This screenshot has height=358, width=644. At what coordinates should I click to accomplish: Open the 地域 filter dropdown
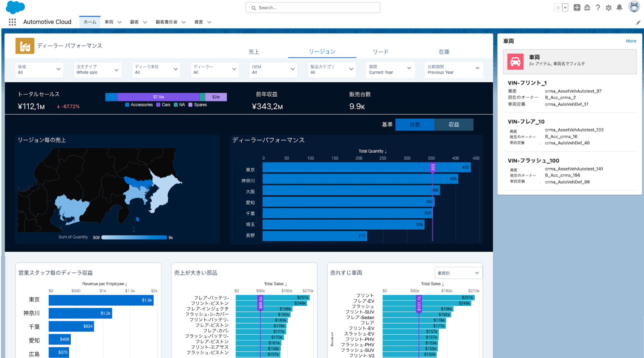pyautogui.click(x=39, y=70)
